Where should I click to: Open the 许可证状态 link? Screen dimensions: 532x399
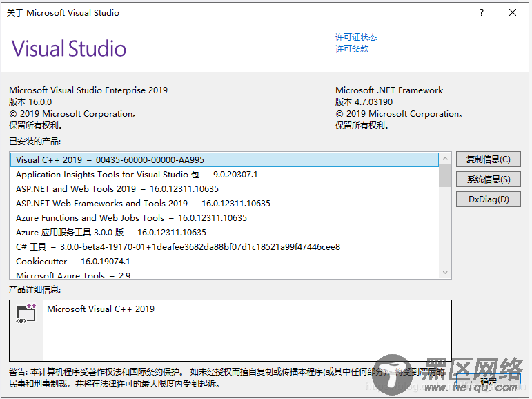point(356,37)
